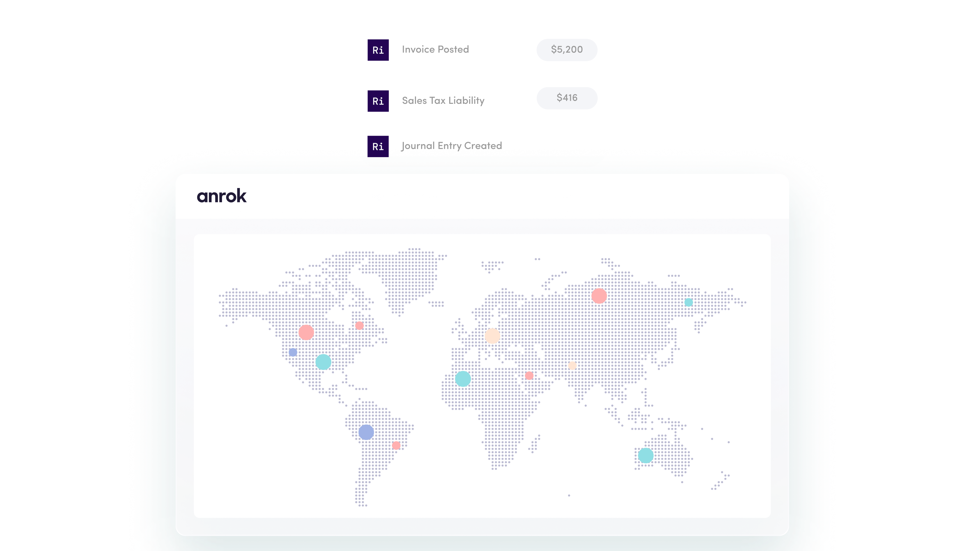The height and width of the screenshot is (551, 980).
Task: Select the large blue marker in South America
Action: [x=366, y=432]
